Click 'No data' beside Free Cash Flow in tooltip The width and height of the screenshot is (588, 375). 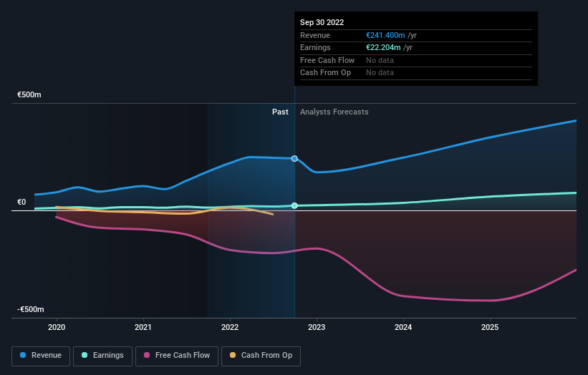point(380,60)
